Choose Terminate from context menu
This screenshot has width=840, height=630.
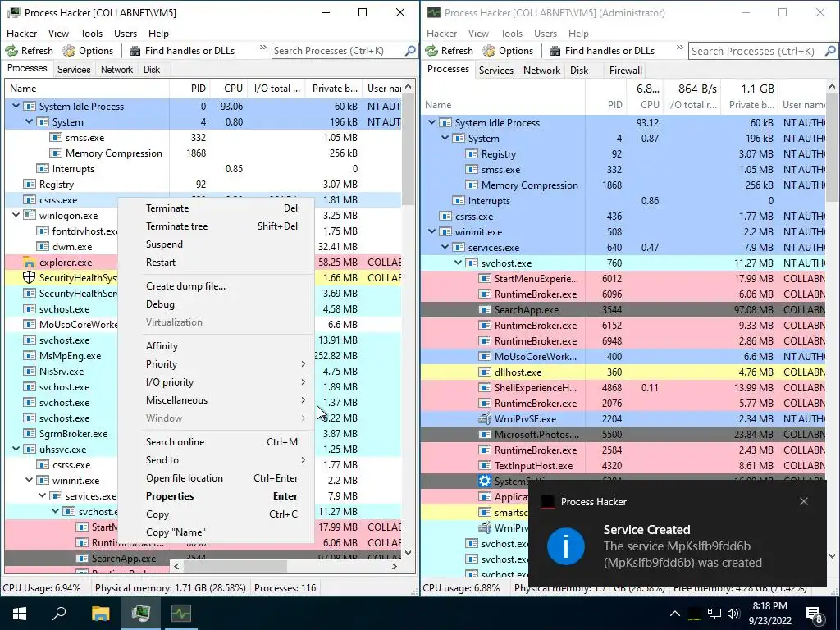click(x=216, y=208)
